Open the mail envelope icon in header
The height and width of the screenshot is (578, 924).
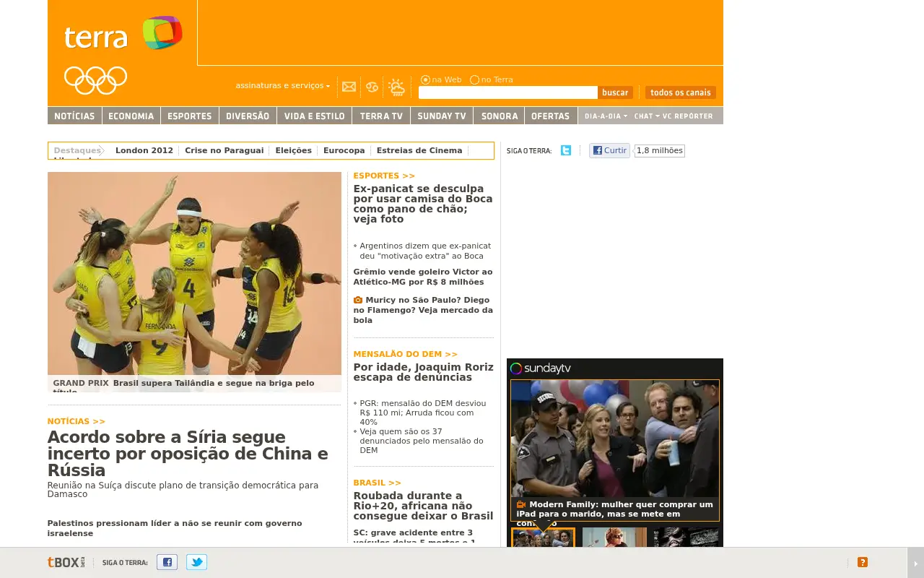(x=349, y=87)
